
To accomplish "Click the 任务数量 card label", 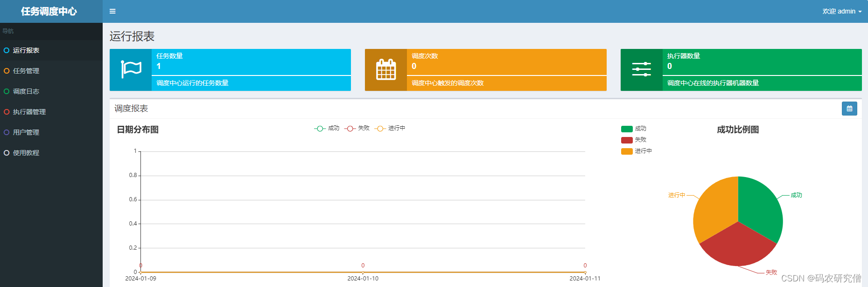I will pos(169,56).
